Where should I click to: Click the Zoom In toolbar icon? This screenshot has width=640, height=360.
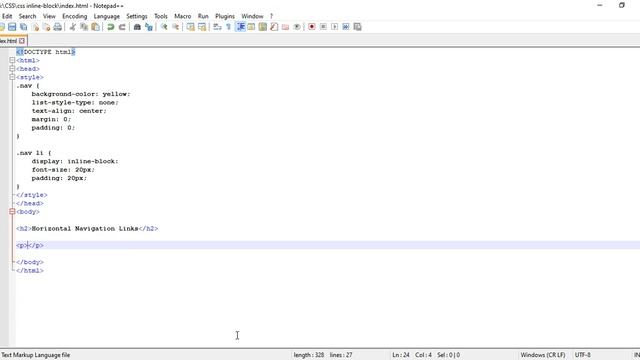[164, 27]
